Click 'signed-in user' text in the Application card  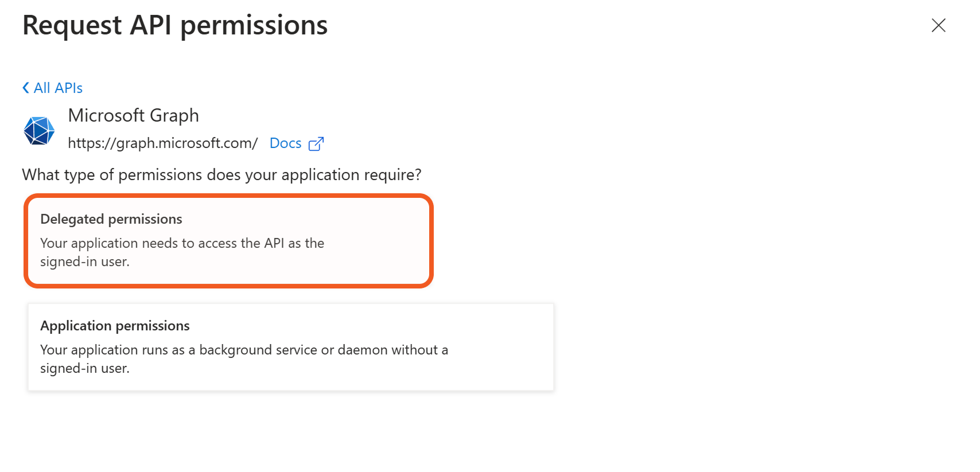(x=84, y=368)
